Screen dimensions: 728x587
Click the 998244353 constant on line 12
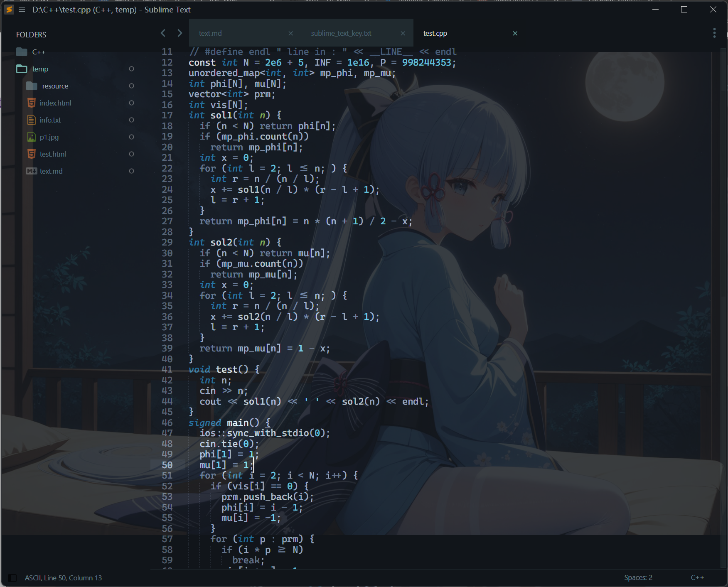(426, 62)
